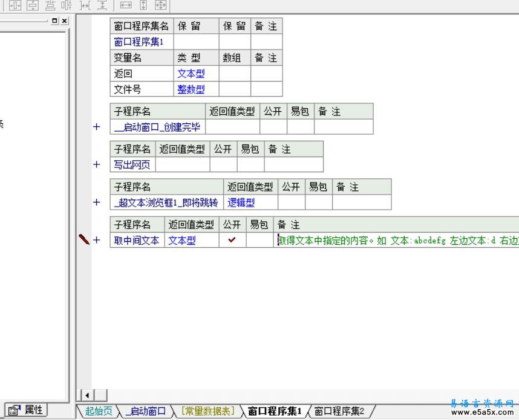
Task: Toggle 易包 cell for 写出网页
Action: point(250,164)
